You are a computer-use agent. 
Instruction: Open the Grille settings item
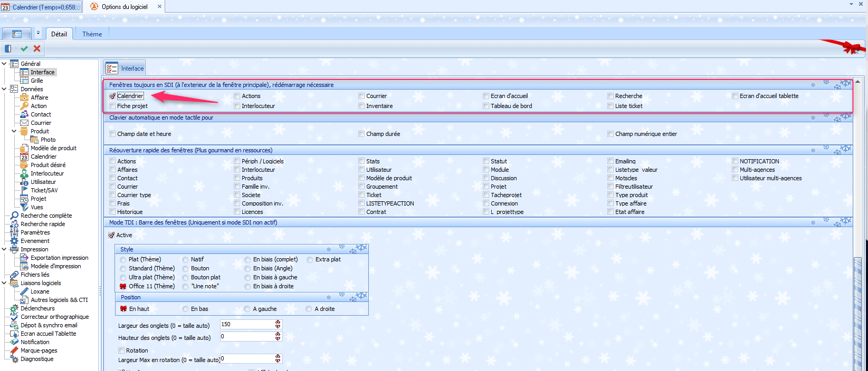(x=36, y=81)
